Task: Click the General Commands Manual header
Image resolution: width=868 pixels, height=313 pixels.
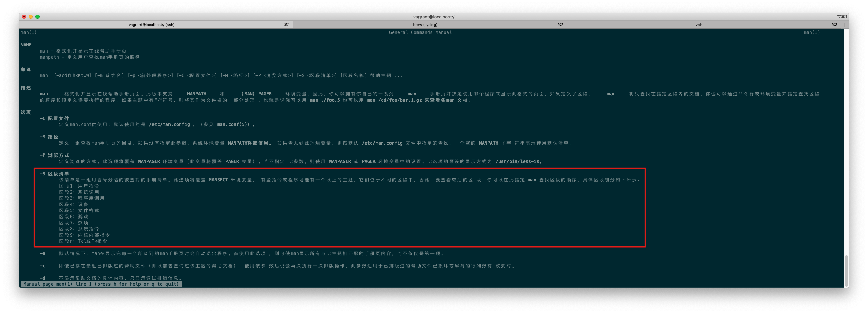Action: click(420, 32)
